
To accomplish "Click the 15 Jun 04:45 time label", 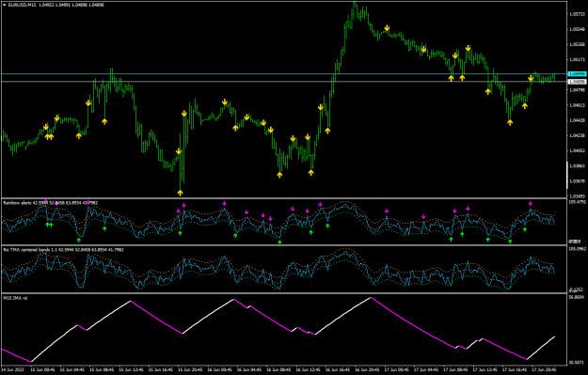I will (x=72, y=369).
